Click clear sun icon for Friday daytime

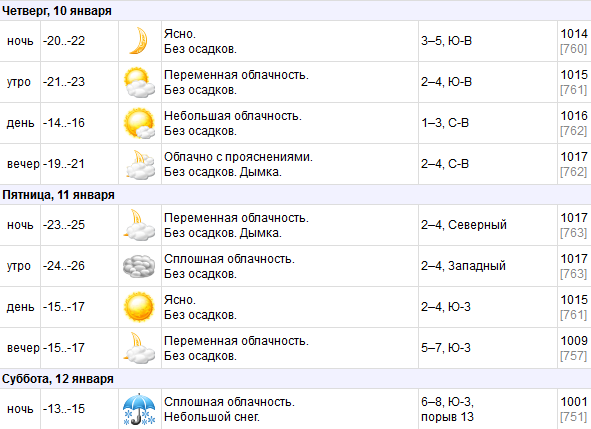pos(139,307)
